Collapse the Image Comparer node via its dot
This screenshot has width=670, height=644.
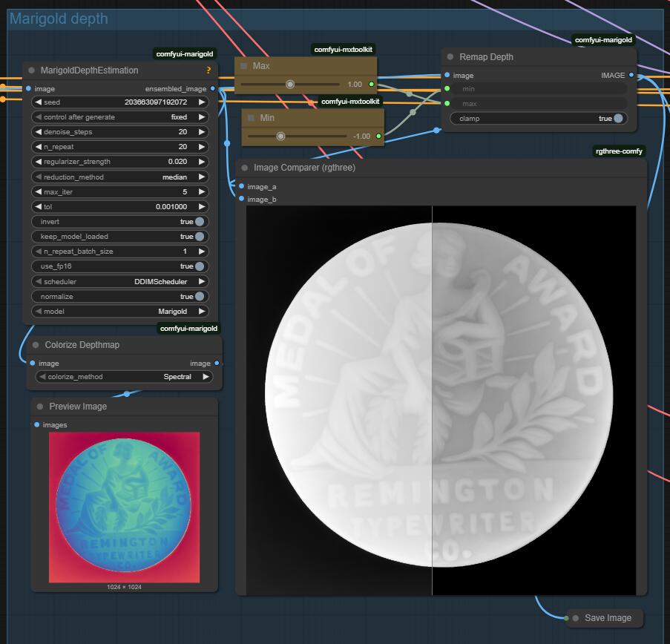pyautogui.click(x=245, y=168)
